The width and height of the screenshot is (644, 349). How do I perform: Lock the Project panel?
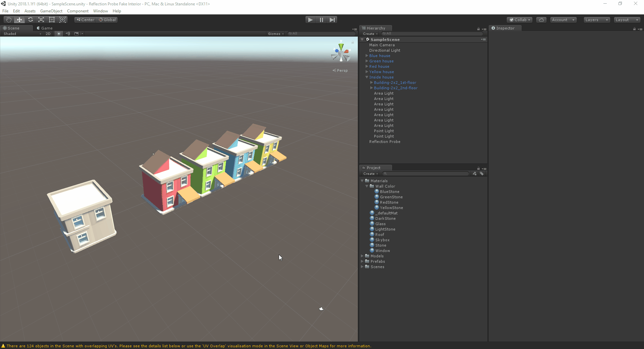coord(478,168)
